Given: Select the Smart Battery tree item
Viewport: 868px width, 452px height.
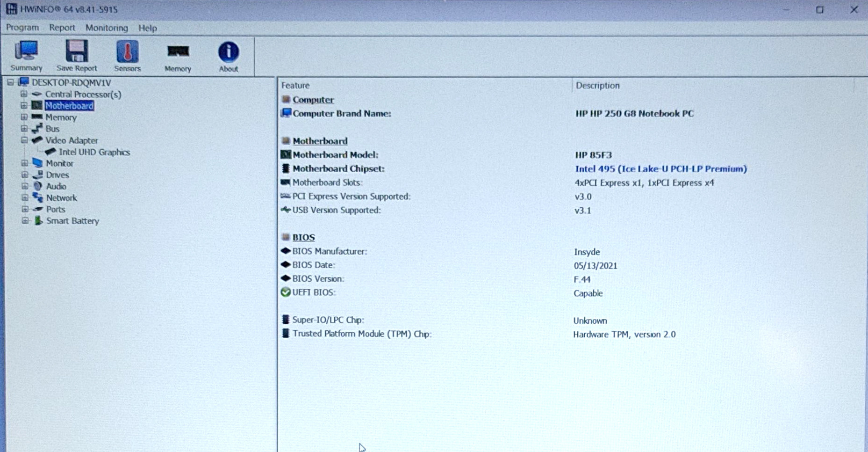Looking at the screenshot, I should (72, 220).
